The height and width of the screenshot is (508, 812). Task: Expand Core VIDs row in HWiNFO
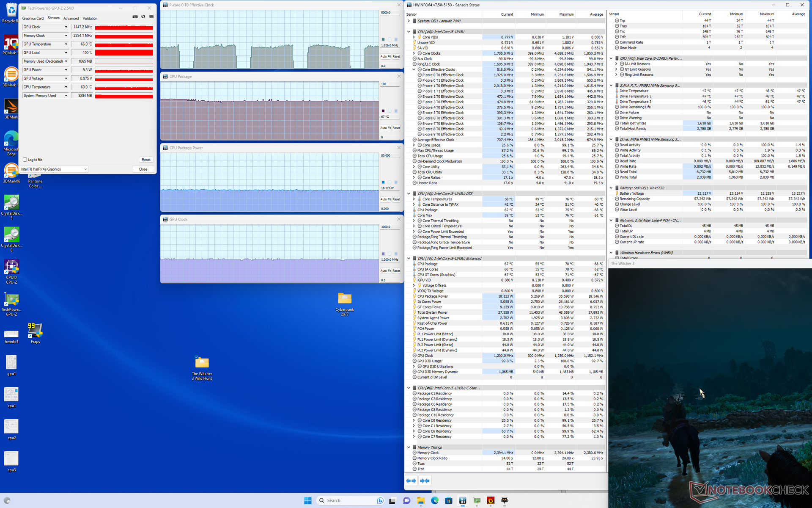tap(414, 37)
